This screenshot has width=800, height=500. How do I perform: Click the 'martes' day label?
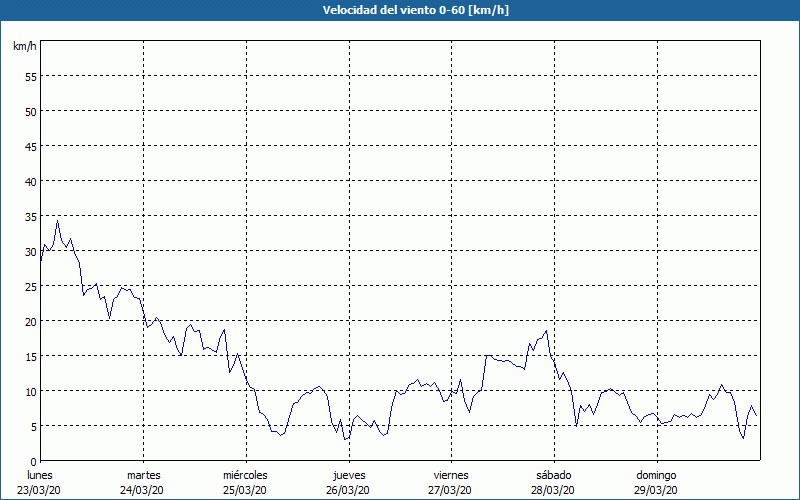(144, 475)
